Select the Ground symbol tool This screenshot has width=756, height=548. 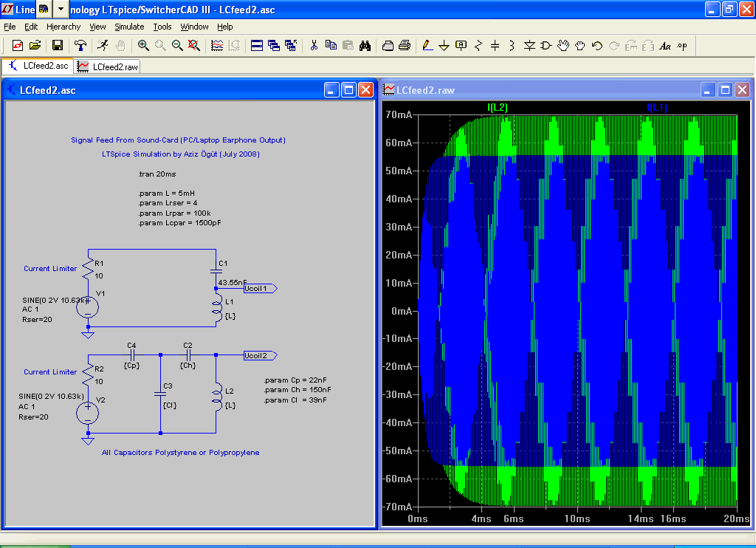tap(444, 45)
